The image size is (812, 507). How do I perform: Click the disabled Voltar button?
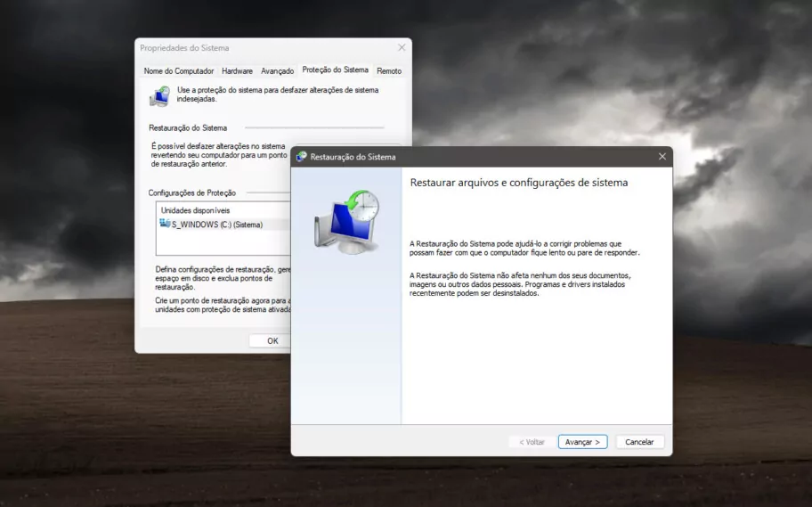click(532, 442)
